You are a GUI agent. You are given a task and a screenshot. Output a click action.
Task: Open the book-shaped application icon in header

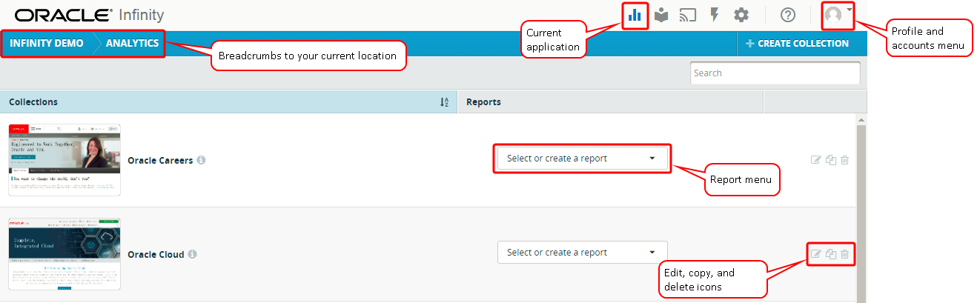(661, 15)
